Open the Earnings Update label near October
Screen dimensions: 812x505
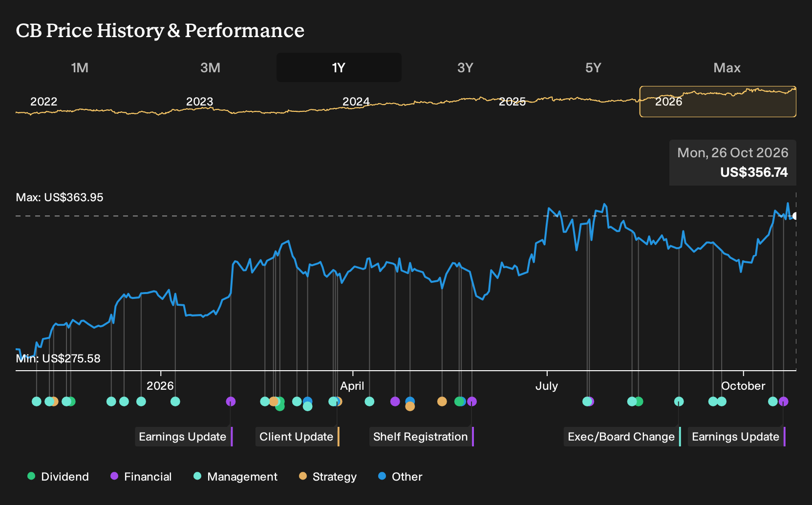[x=737, y=437]
